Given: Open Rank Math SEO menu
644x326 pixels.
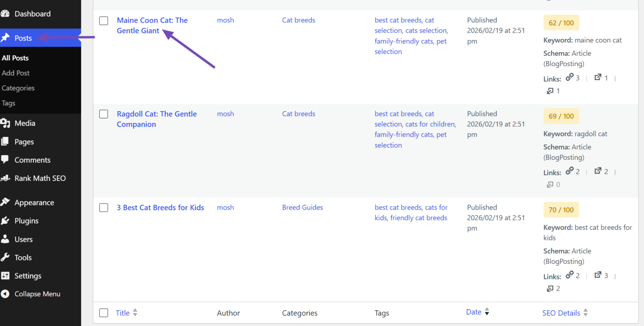Looking at the screenshot, I should [x=40, y=178].
